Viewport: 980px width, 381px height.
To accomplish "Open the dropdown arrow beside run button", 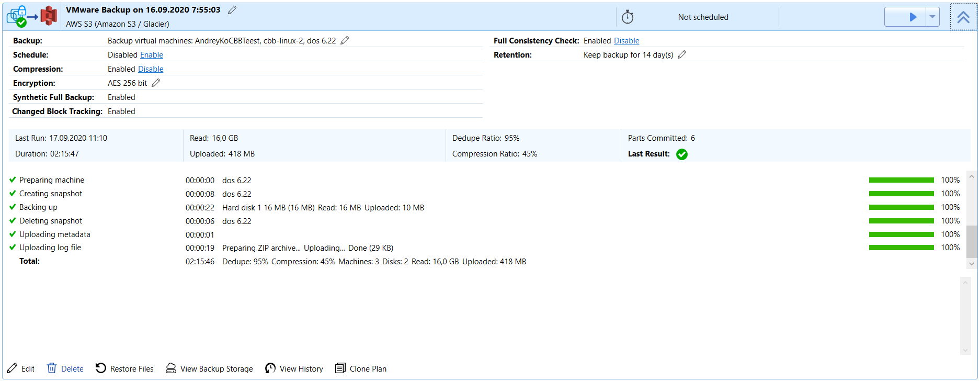I will click(932, 17).
